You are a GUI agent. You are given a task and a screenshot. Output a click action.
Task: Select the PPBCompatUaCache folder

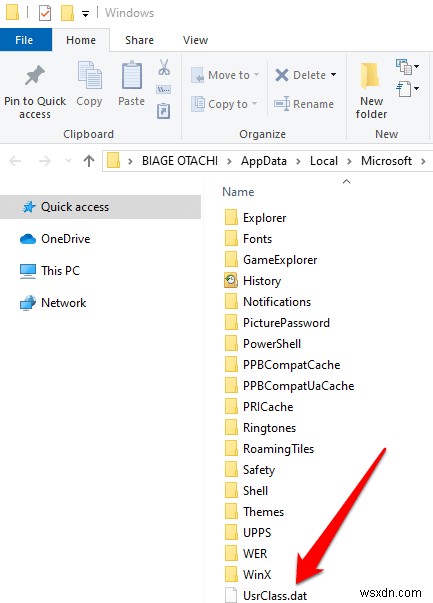(289, 385)
